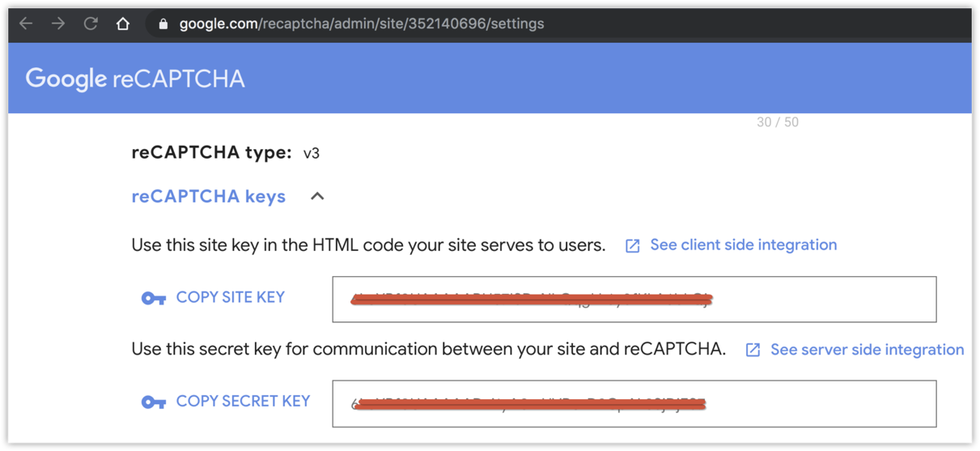The image size is (980, 451).
Task: Click the Google reCAPTCHA logo
Action: coord(135,79)
